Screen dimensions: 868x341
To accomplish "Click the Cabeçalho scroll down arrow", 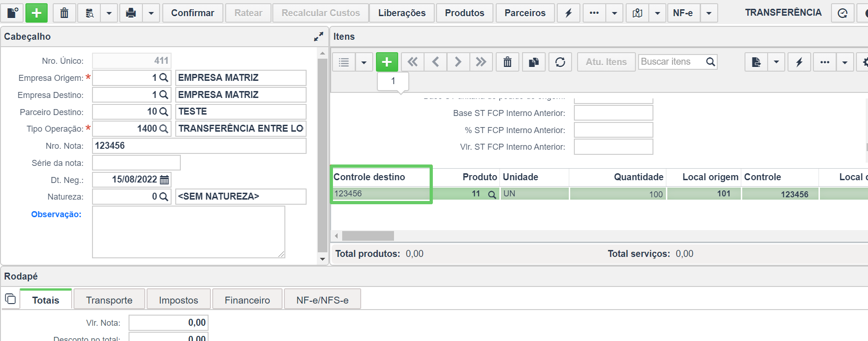I will coord(322,259).
